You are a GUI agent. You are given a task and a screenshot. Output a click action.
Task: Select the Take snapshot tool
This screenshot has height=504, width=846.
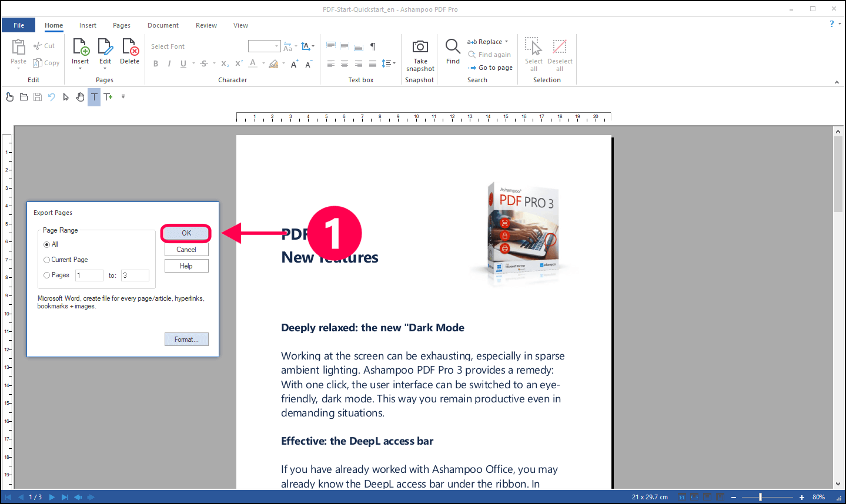pos(419,53)
